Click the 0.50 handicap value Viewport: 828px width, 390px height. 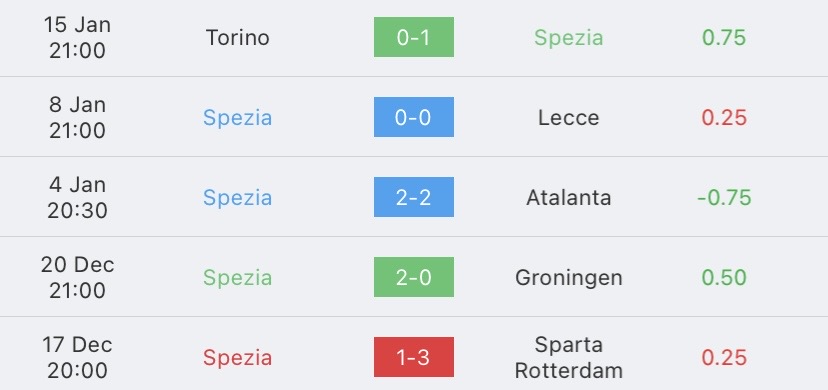pos(724,278)
